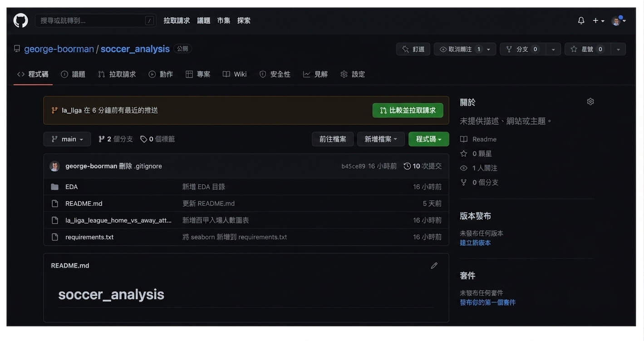Switch to the 安全性 tab
The height and width of the screenshot is (341, 644).
coord(275,74)
